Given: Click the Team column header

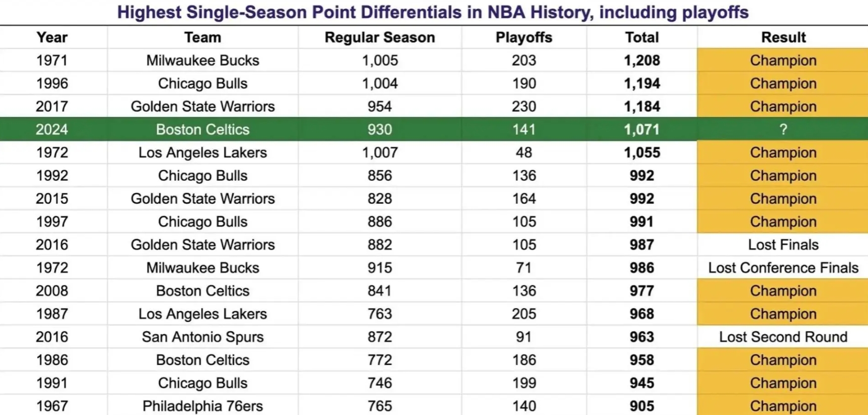Looking at the screenshot, I should coord(202,37).
